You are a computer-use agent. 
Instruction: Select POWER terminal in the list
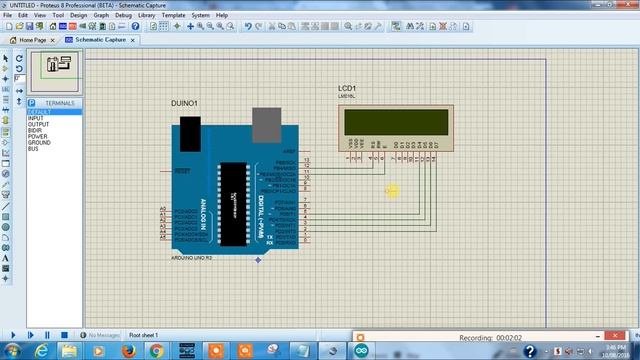(54, 136)
